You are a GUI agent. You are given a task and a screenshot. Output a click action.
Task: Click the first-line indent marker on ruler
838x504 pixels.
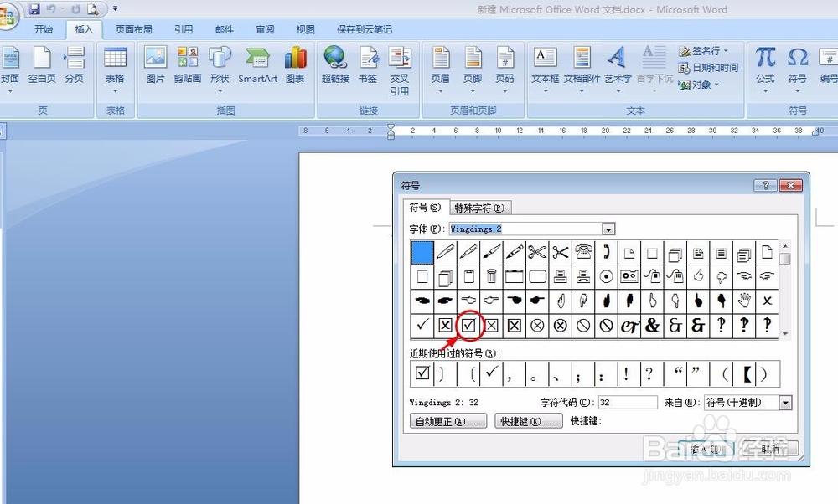(391, 127)
